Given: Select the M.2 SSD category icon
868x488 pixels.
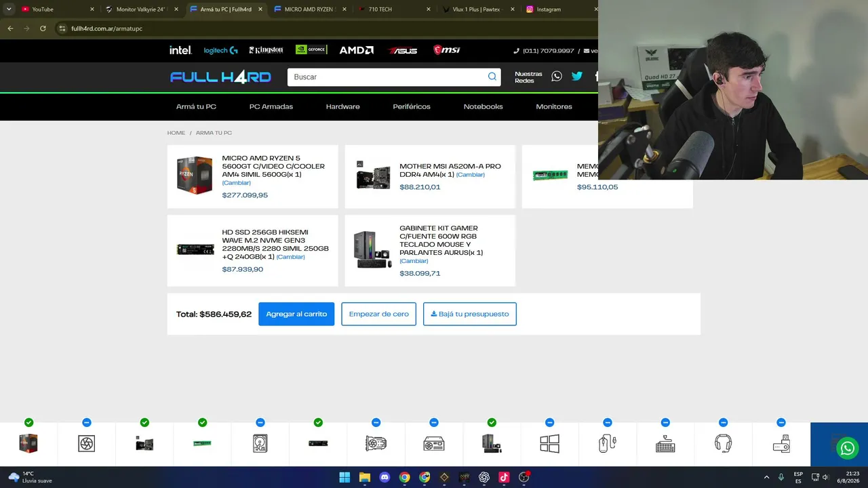Looking at the screenshot, I should (x=318, y=443).
